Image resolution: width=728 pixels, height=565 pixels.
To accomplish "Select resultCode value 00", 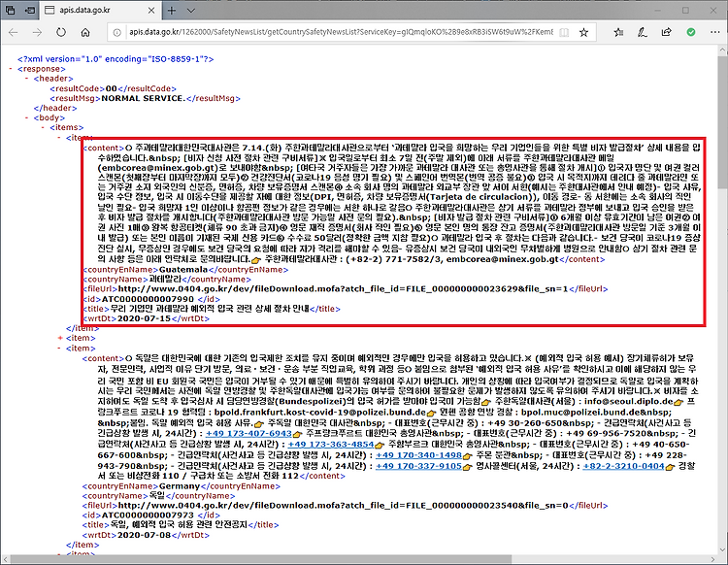I will (x=111, y=88).
